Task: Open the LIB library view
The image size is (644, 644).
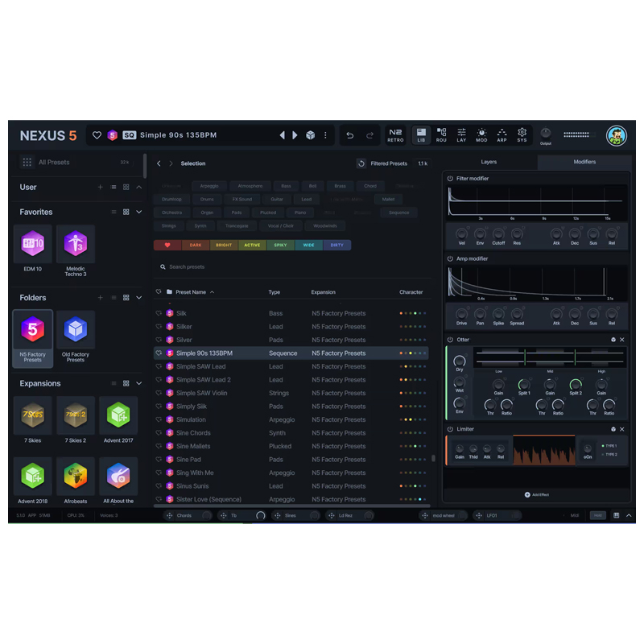Action: [421, 135]
